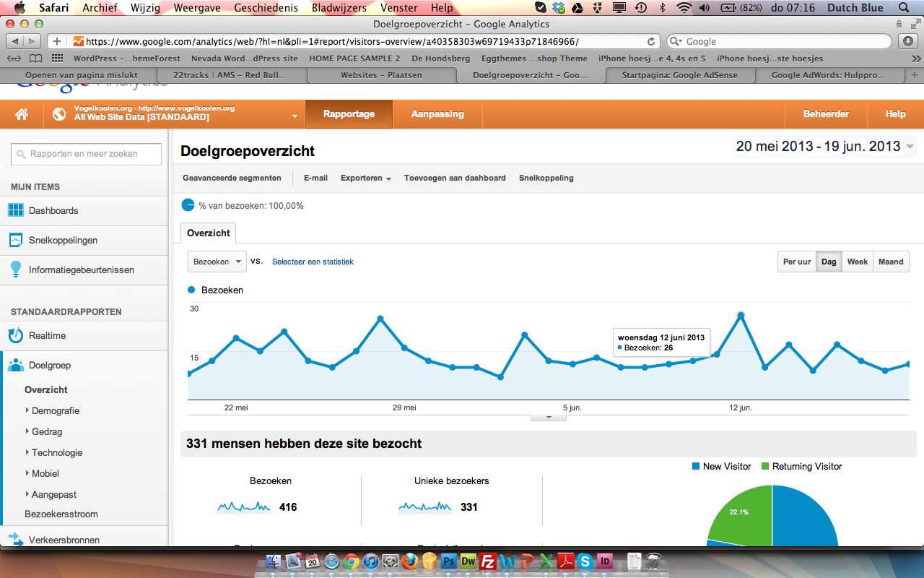The height and width of the screenshot is (578, 924).
Task: Select the Doelgroep people icon
Action: (x=16, y=365)
